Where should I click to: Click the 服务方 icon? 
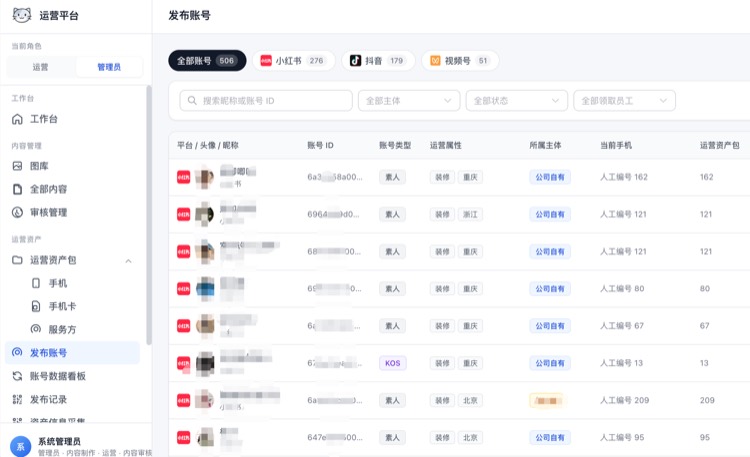click(36, 329)
